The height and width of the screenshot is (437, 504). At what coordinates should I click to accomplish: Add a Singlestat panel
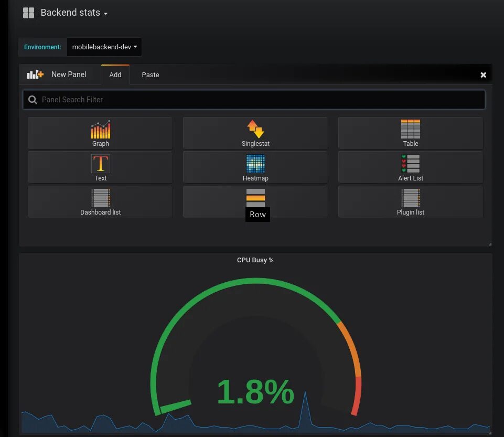click(x=255, y=133)
